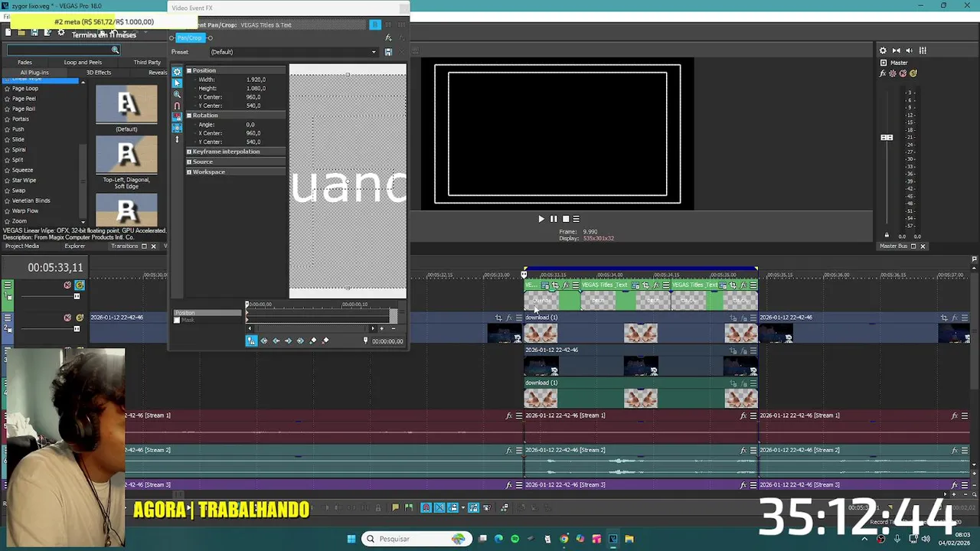Edit the Height value 1.080,0
Viewport: 980px width, 551px height.
tap(256, 88)
